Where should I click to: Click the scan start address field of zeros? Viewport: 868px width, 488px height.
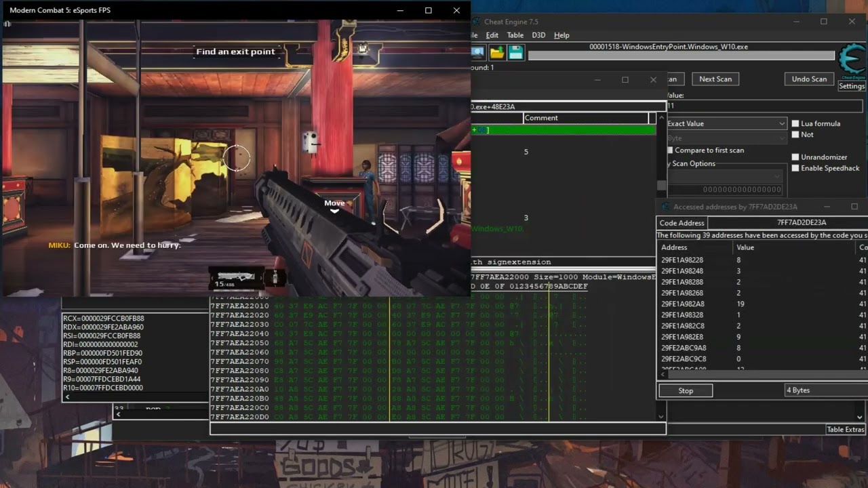coord(724,190)
